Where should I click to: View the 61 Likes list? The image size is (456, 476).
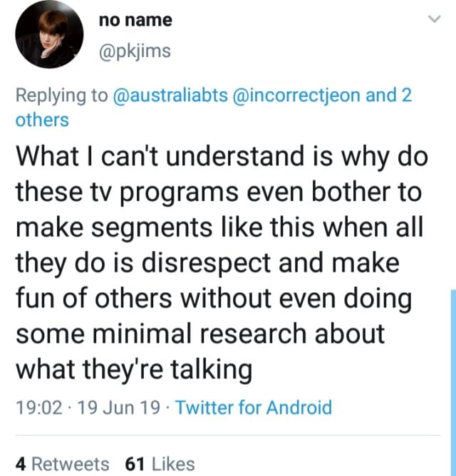(160, 464)
